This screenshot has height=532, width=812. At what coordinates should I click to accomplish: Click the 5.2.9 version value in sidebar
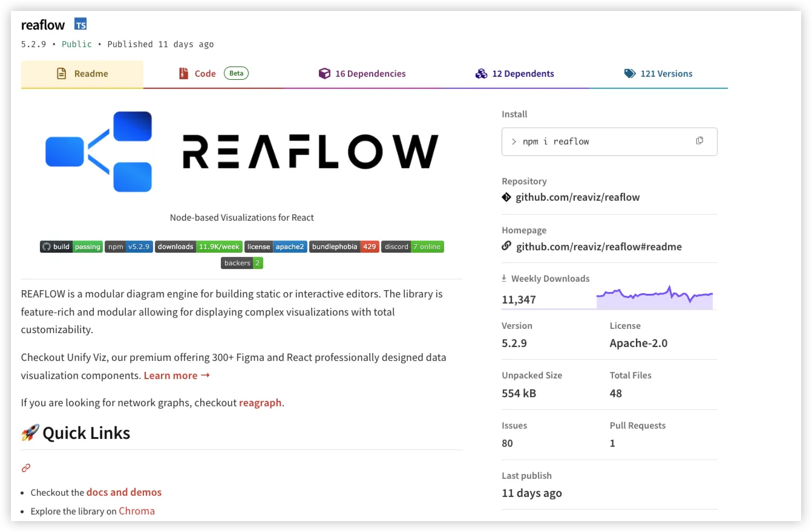pos(514,343)
